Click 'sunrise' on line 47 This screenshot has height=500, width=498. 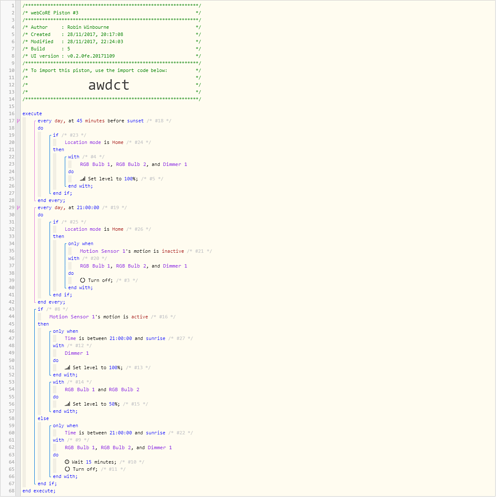156,339
